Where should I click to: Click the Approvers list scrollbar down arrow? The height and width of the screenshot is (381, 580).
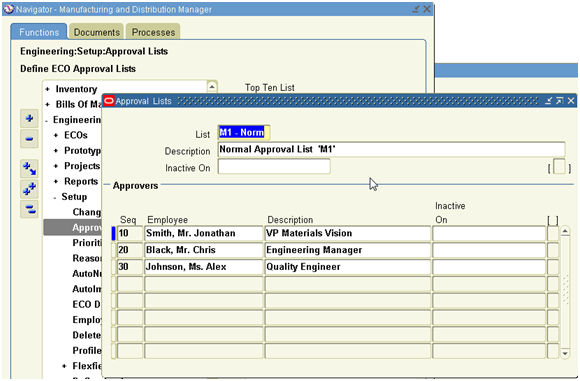pyautogui.click(x=565, y=353)
